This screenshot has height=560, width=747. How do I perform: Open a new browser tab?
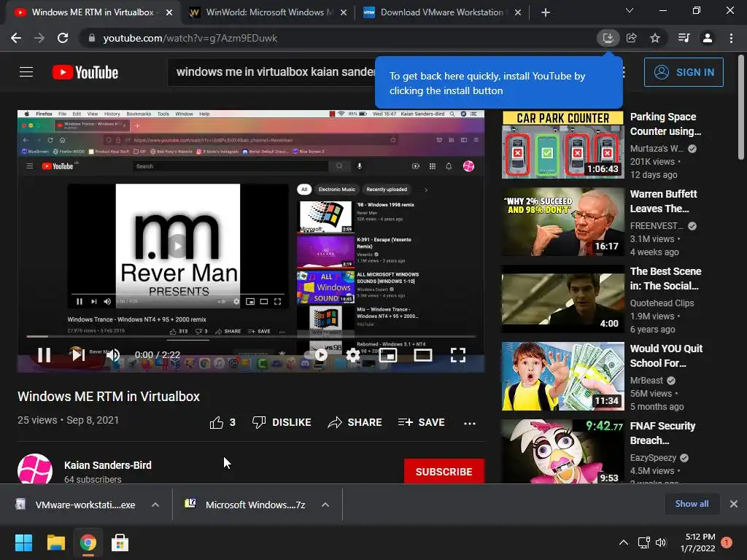pyautogui.click(x=546, y=12)
